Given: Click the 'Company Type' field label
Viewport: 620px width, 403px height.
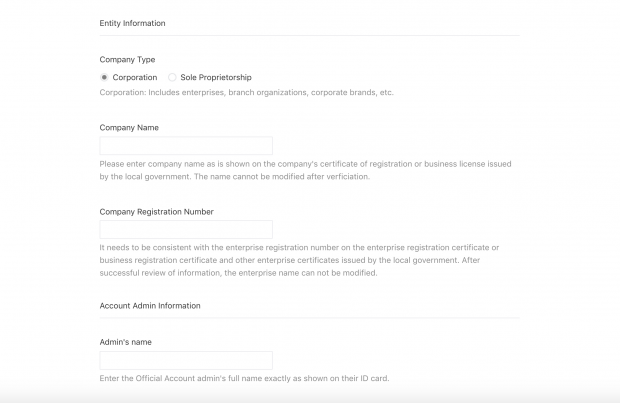Looking at the screenshot, I should click(127, 60).
